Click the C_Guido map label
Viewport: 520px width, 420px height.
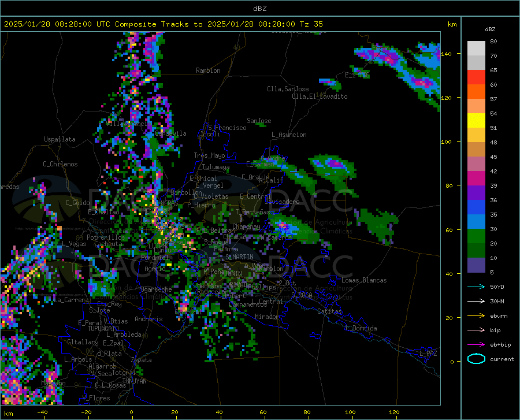pos(77,203)
